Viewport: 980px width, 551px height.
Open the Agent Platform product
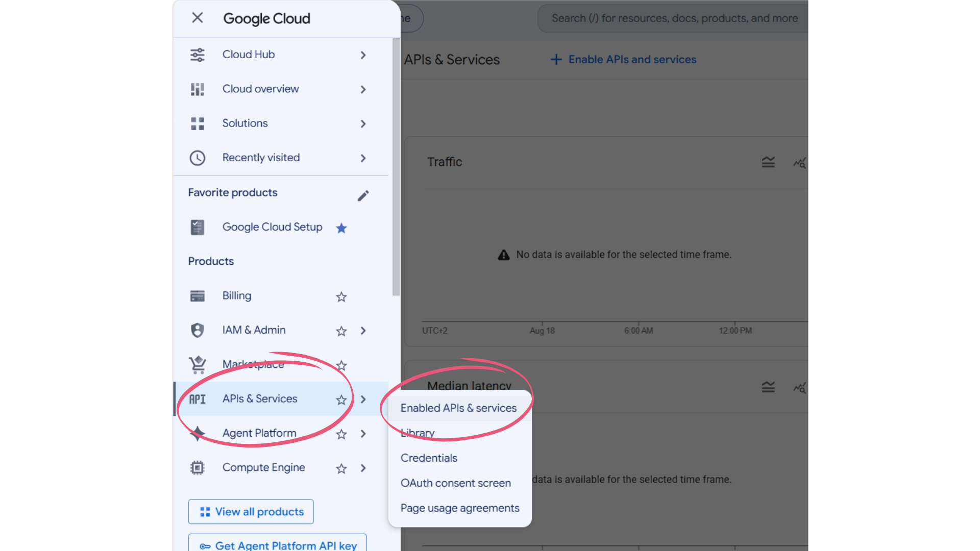pyautogui.click(x=281, y=434)
